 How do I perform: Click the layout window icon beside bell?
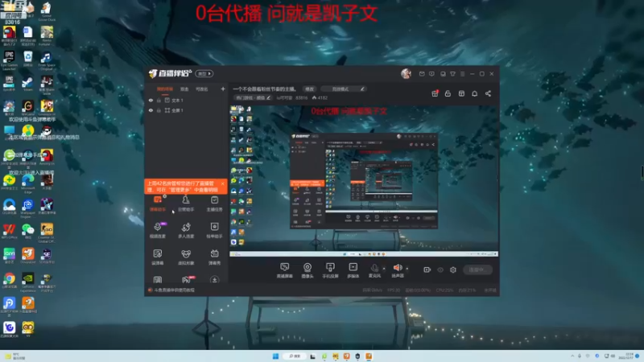(x=461, y=93)
